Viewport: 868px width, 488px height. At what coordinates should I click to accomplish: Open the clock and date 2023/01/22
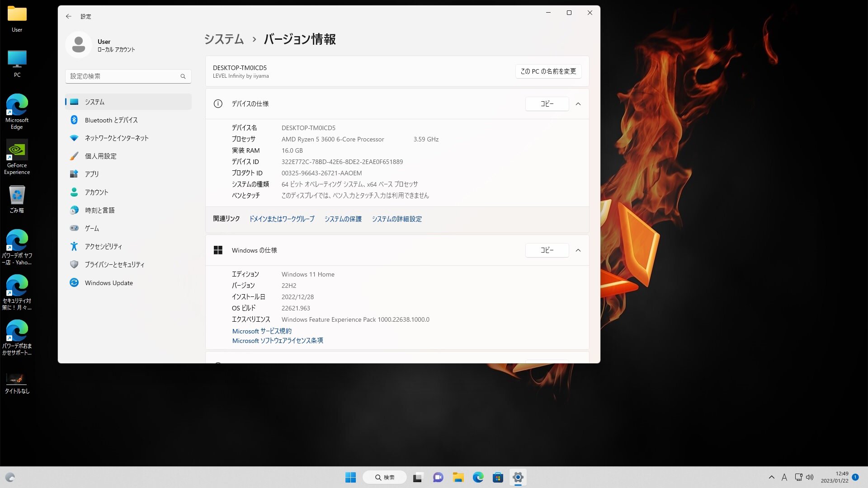tap(835, 477)
